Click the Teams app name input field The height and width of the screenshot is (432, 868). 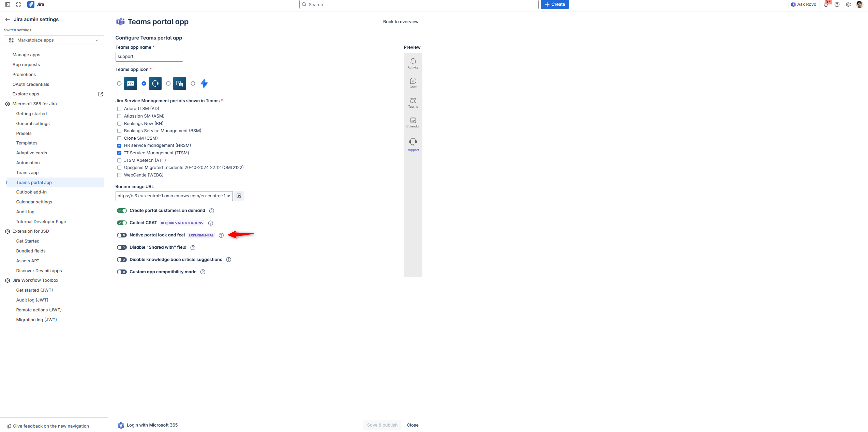point(149,57)
